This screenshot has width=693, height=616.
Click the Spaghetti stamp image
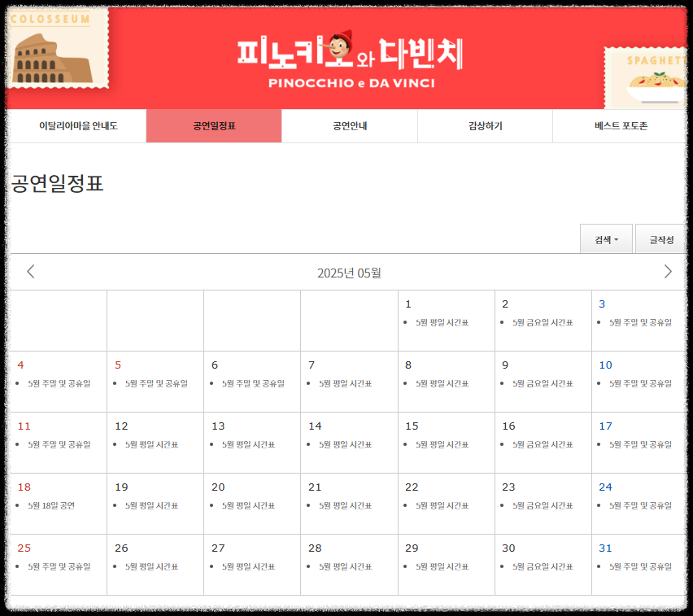(x=646, y=78)
